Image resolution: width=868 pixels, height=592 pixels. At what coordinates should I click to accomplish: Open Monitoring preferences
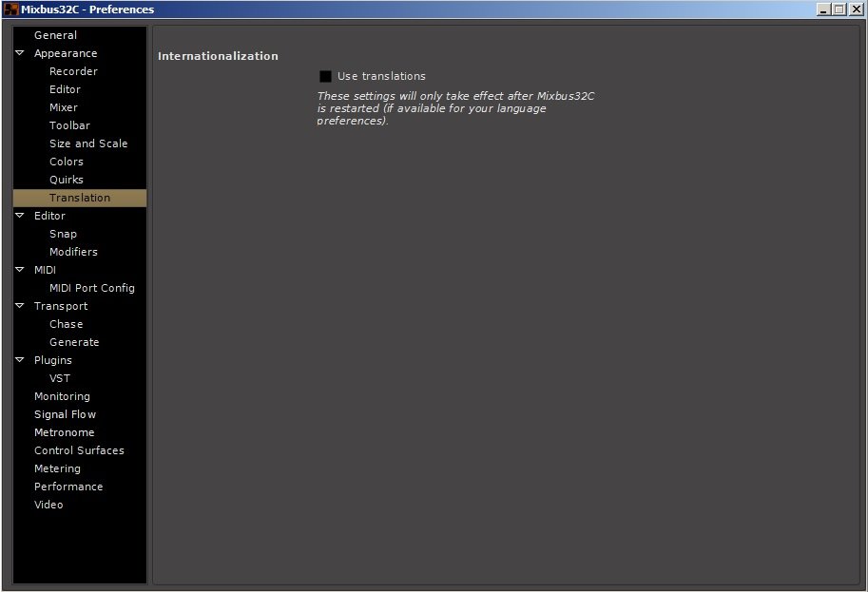tap(62, 396)
